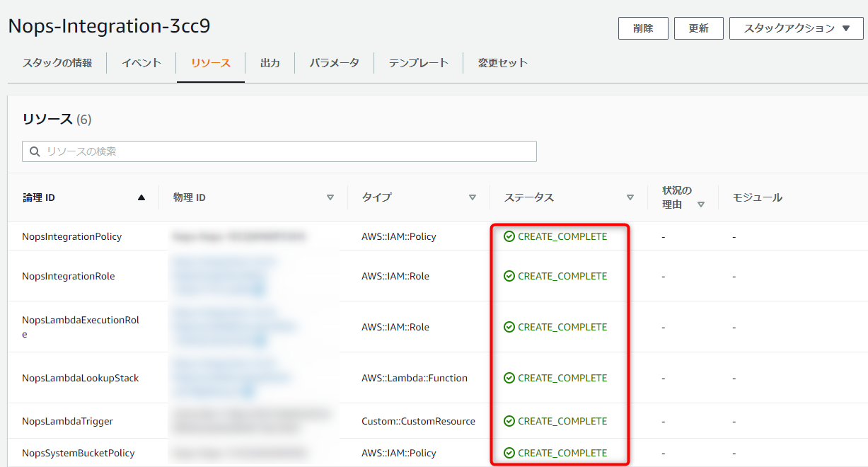The width and height of the screenshot is (868, 467).
Task: Select NopsLambdaLookupStack logical ID
Action: [81, 378]
